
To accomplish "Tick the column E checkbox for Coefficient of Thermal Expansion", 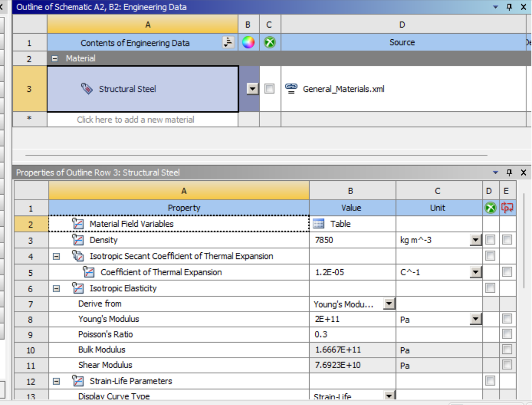I will point(507,272).
